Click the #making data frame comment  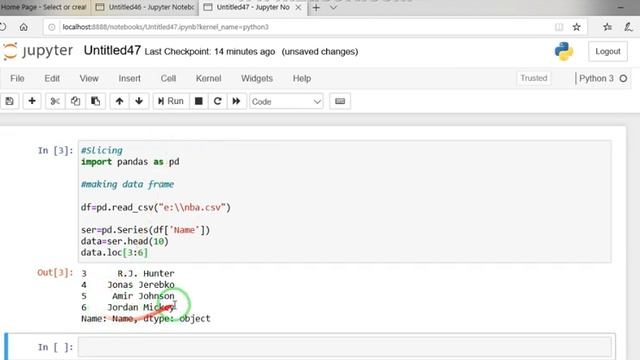click(127, 184)
